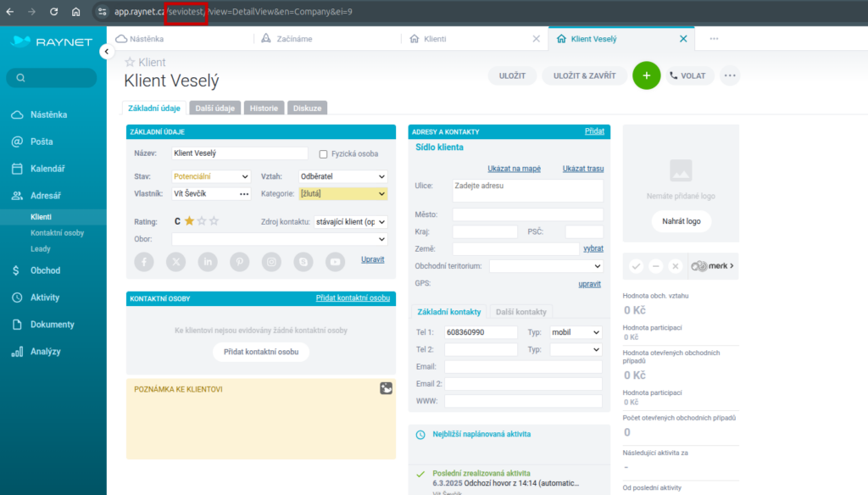
Task: Click the Ukázat na mapě link
Action: coord(514,169)
